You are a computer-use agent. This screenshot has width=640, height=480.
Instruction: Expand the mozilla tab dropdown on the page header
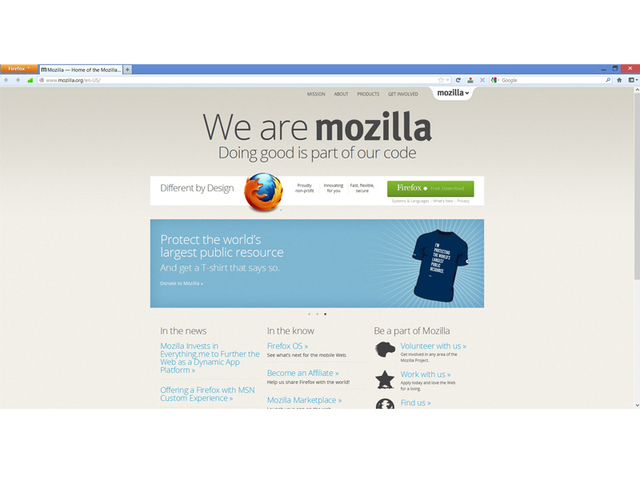point(453,93)
